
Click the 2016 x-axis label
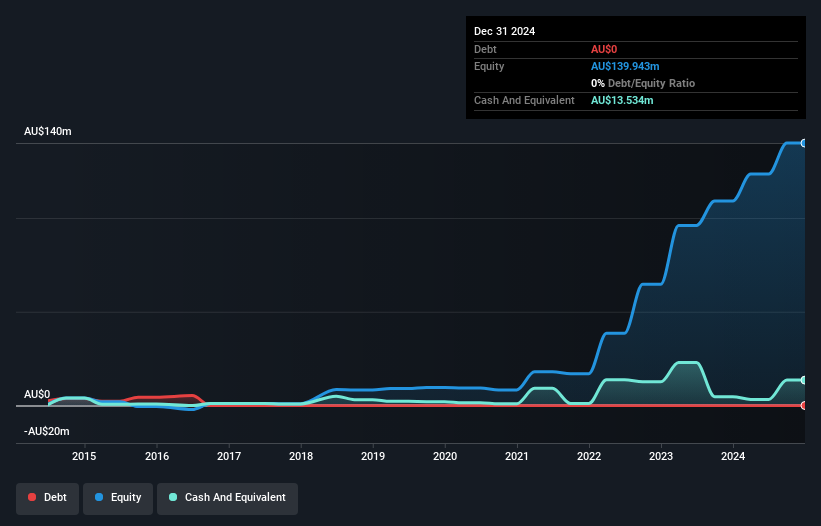(x=157, y=456)
